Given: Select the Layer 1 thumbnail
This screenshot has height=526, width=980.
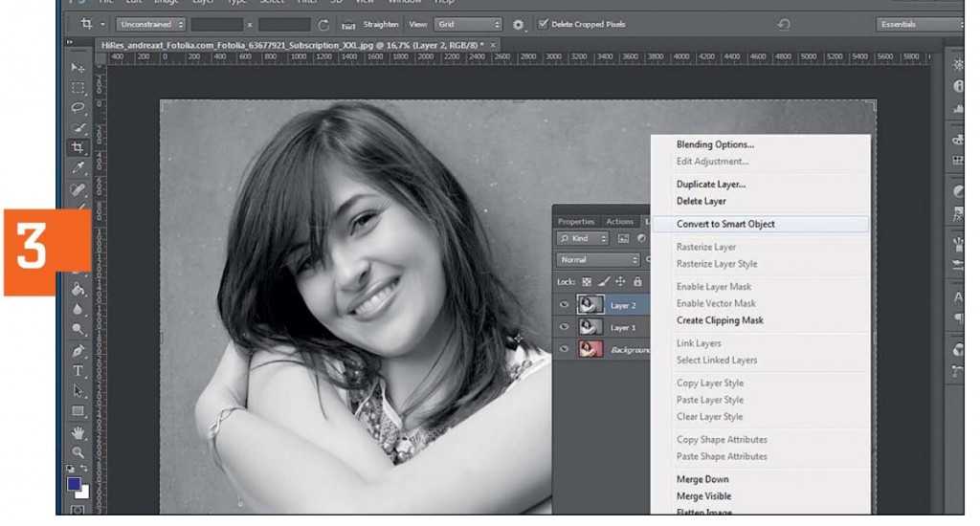Looking at the screenshot, I should [590, 328].
